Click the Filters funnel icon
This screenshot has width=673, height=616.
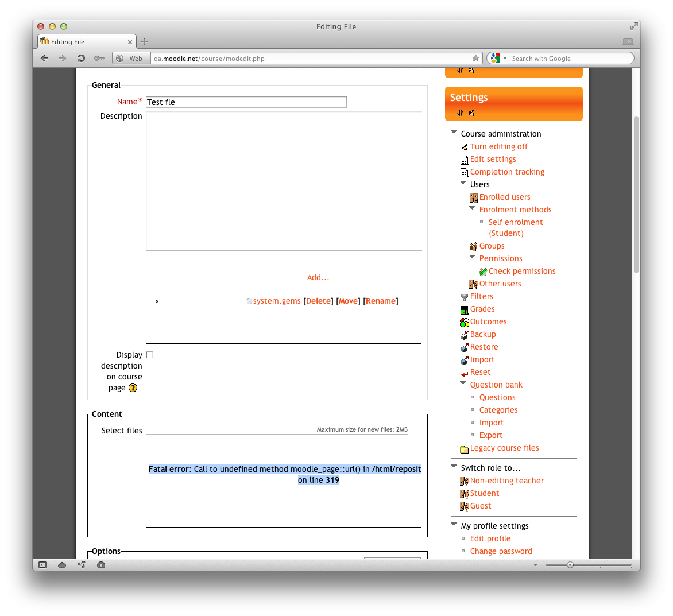point(465,297)
